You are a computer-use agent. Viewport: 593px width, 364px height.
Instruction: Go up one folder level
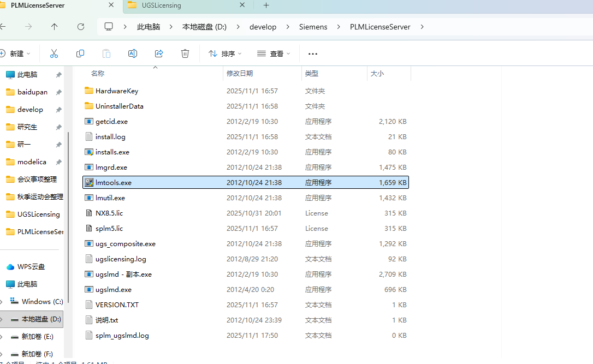[x=55, y=27]
